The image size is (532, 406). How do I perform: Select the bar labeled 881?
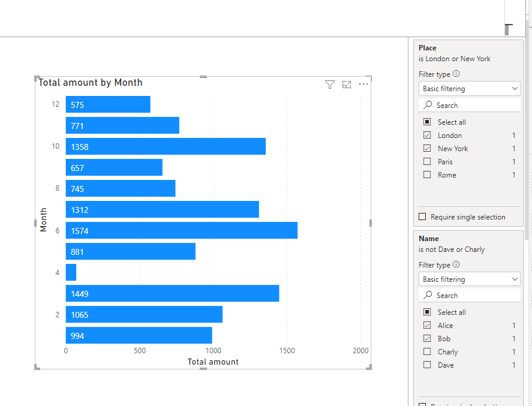click(131, 252)
